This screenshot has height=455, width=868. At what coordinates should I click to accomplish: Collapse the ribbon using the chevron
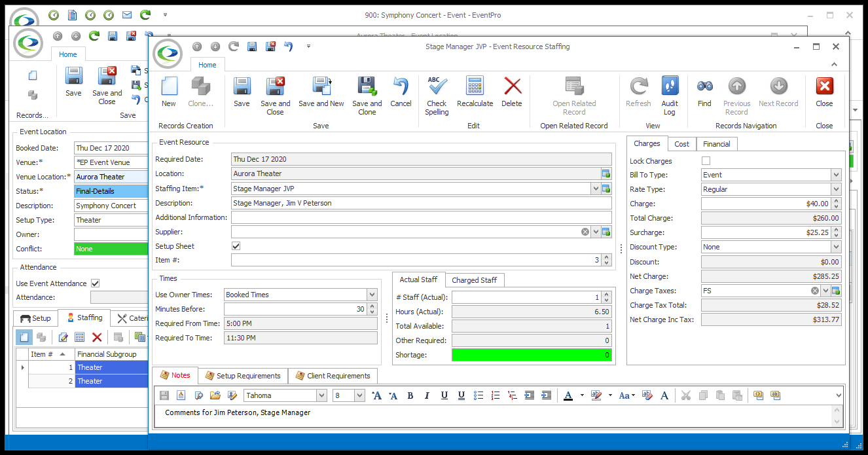coord(835,64)
